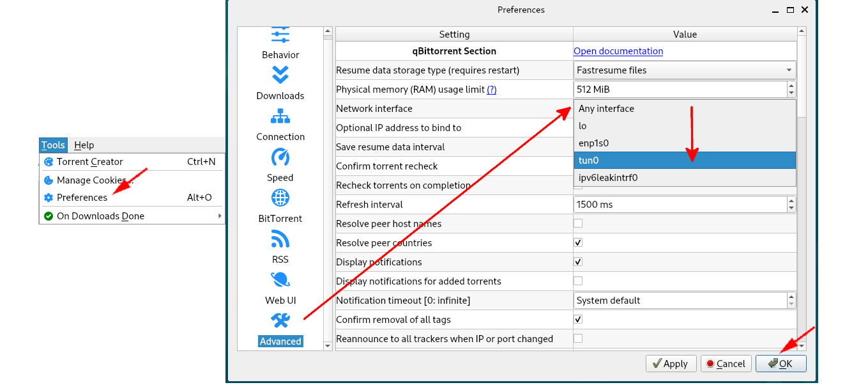Switch to the BitTorrent settings page
Screen dimensions: 868x385
[x=280, y=207]
